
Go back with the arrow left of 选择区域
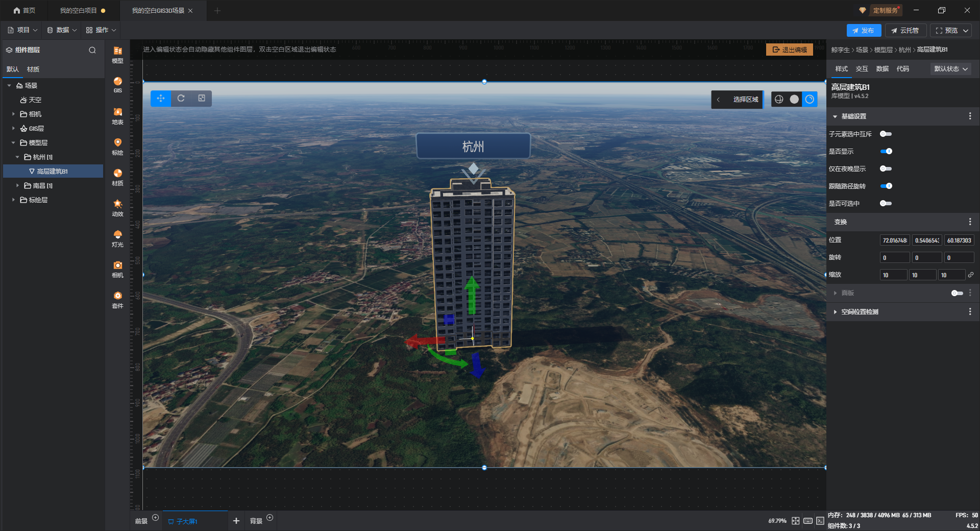point(718,100)
